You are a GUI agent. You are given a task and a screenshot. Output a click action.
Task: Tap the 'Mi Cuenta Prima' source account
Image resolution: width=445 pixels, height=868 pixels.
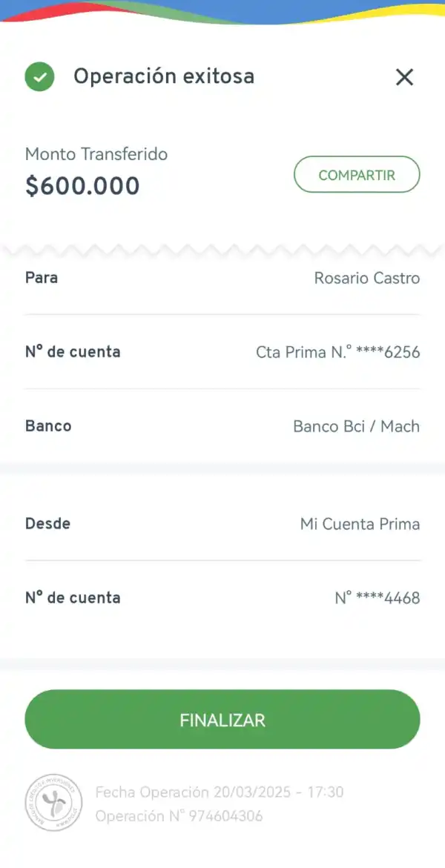click(360, 524)
